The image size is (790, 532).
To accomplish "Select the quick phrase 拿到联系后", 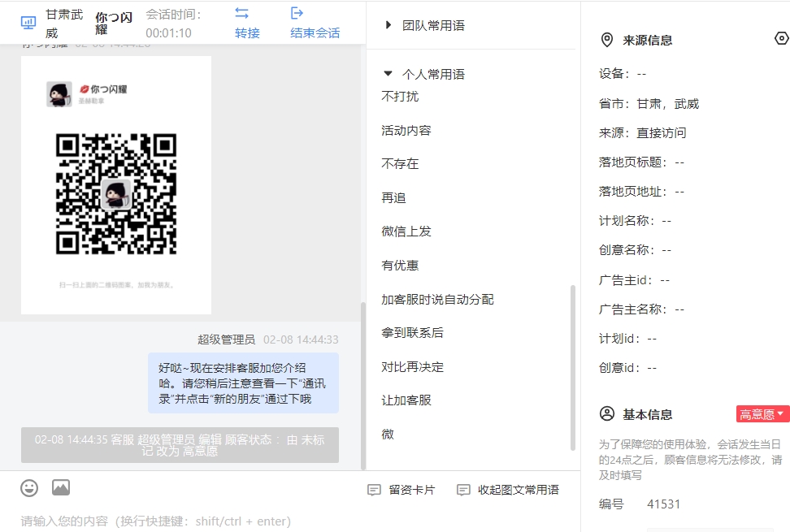I will click(x=412, y=333).
